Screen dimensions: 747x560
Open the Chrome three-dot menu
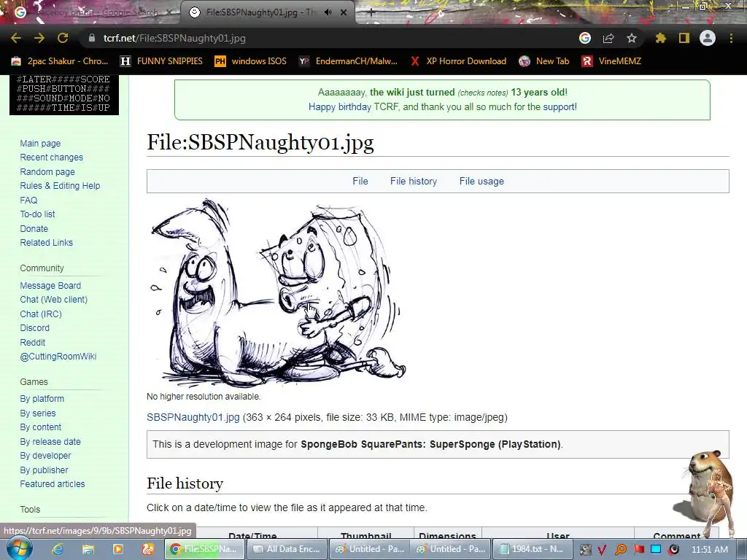click(731, 38)
